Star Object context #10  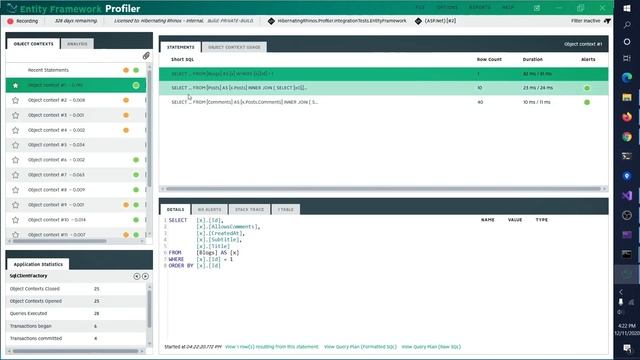point(16,220)
